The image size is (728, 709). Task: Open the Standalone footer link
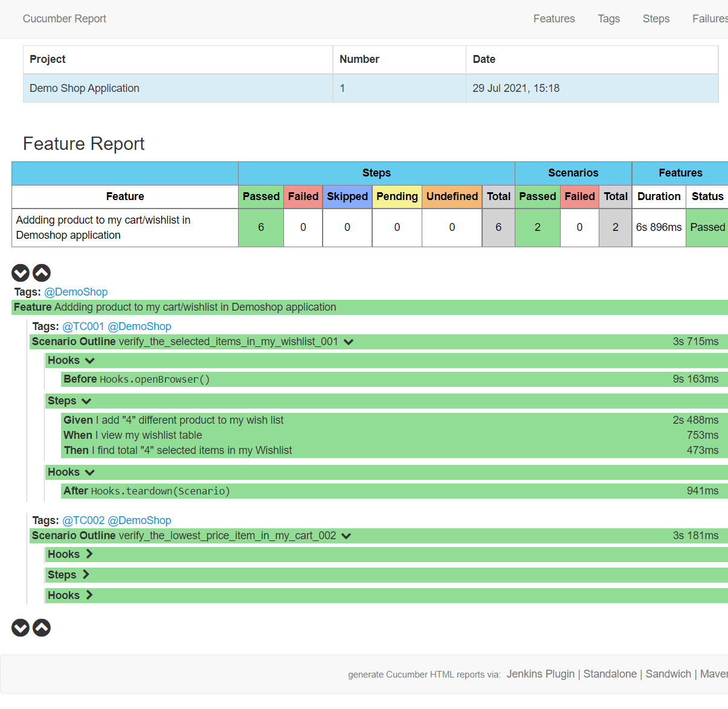click(610, 673)
